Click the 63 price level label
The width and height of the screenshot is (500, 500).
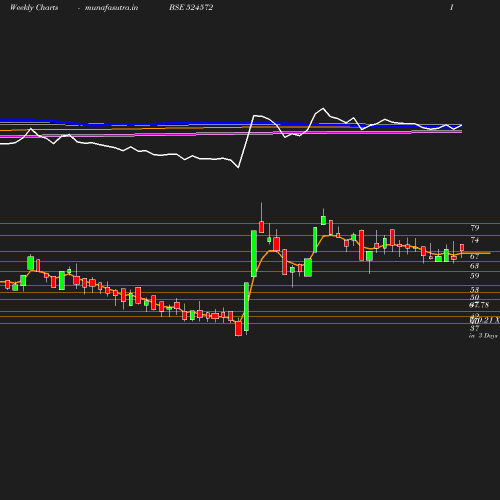point(475,266)
